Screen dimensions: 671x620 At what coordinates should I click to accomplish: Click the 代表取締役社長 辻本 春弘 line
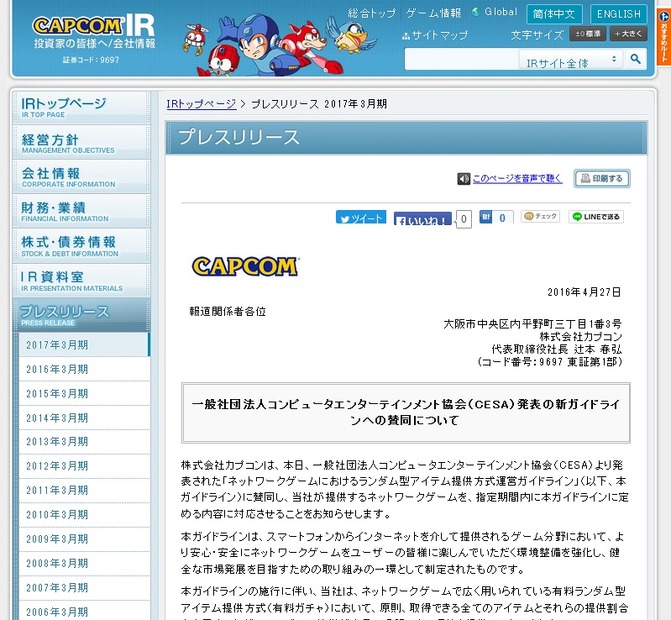click(x=556, y=349)
